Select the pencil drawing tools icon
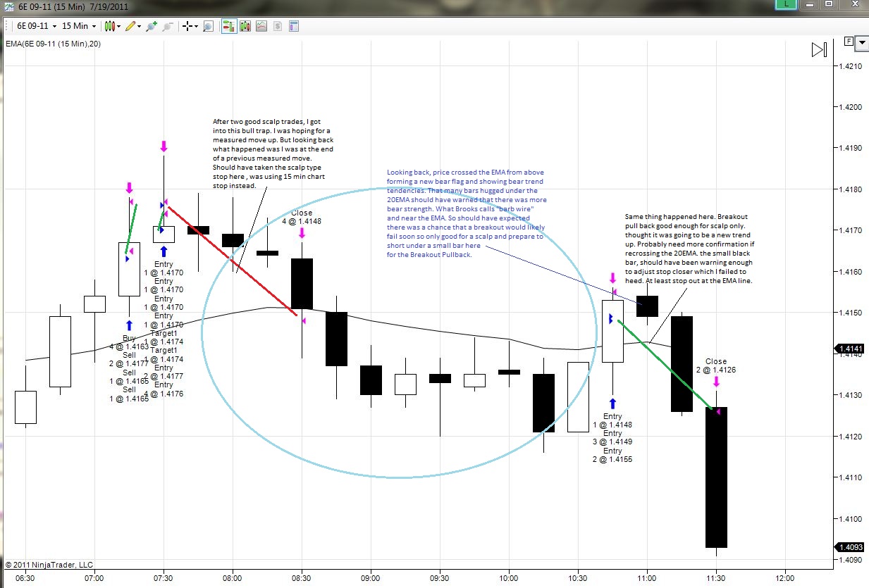 [130, 26]
